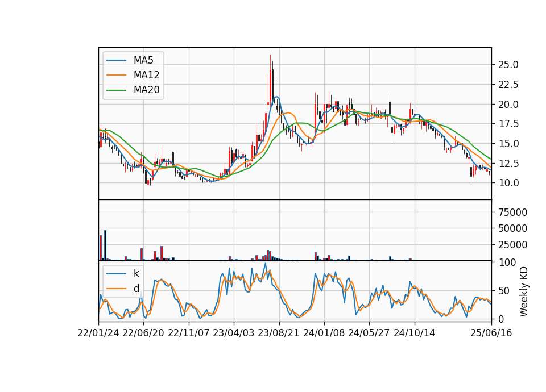Click the tallest black volume bar near 50000

pyautogui.click(x=105, y=245)
